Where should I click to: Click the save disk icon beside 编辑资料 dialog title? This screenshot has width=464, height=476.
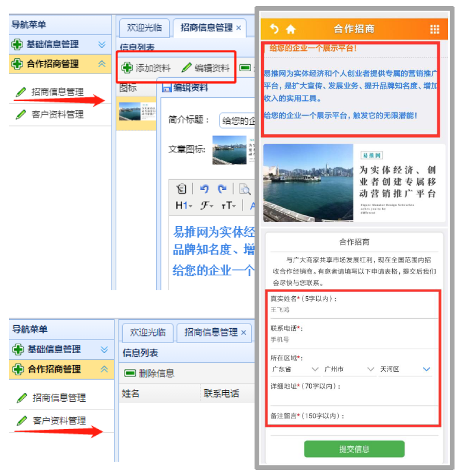click(x=167, y=88)
